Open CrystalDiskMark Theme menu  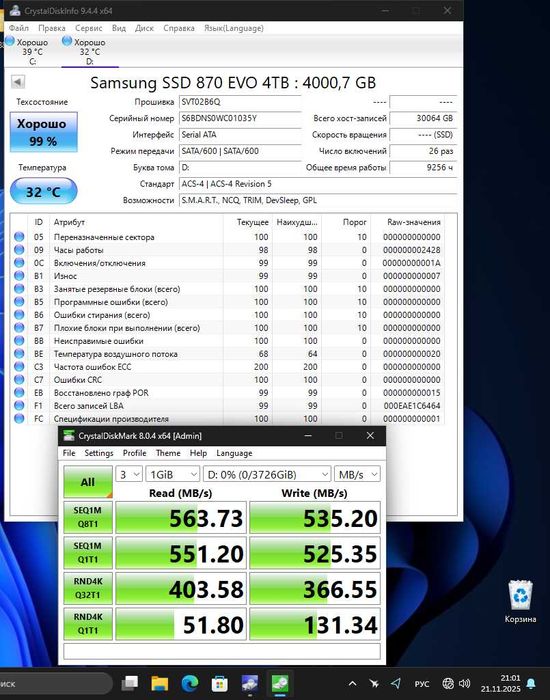tap(168, 453)
